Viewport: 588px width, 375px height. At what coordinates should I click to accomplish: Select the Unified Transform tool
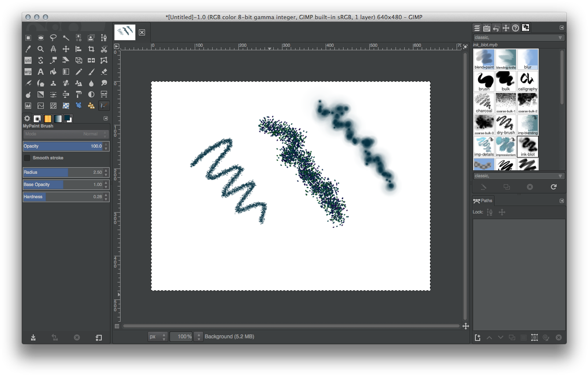point(28,60)
